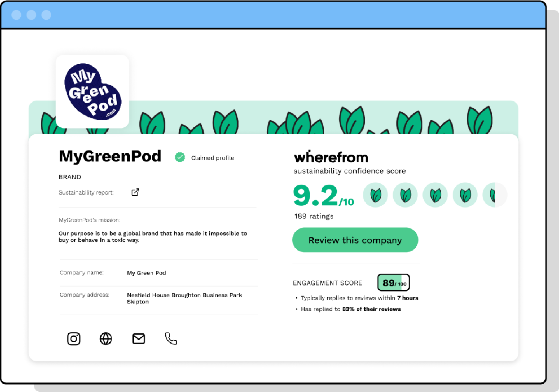This screenshot has height=392, width=559.
Task: Select the fifth partially filled leaf icon
Action: [x=495, y=195]
